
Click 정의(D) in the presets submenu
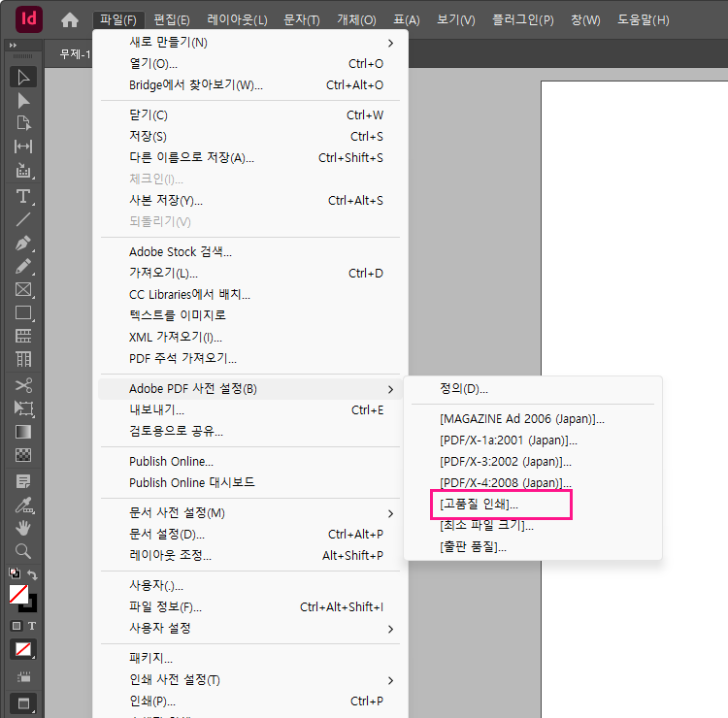coord(464,389)
